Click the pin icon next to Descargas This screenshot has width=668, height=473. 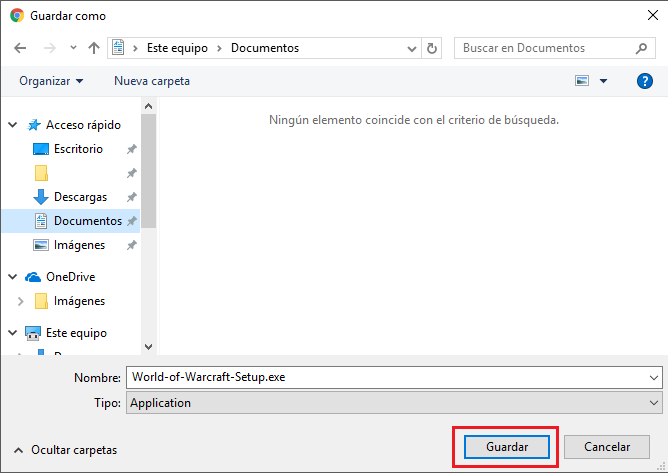point(132,197)
